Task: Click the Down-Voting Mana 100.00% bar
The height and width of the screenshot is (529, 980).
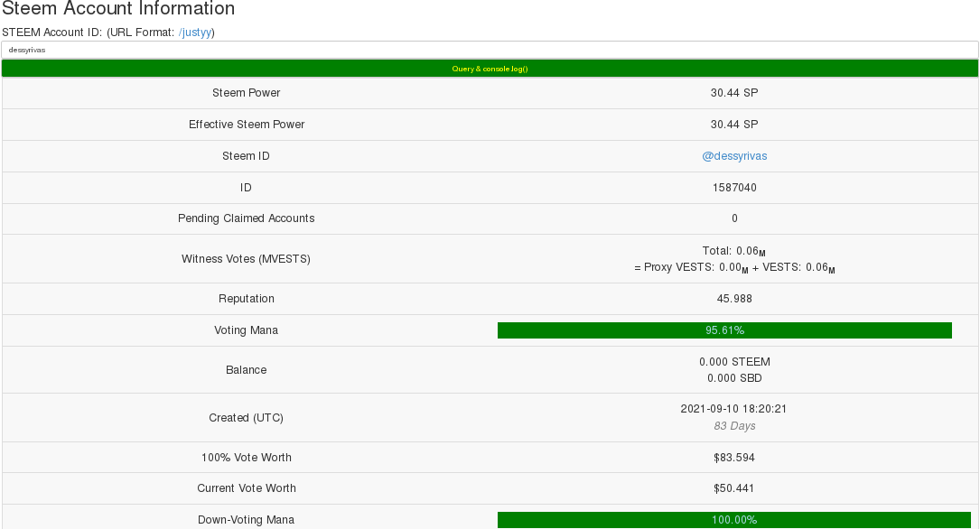Action: [733, 520]
